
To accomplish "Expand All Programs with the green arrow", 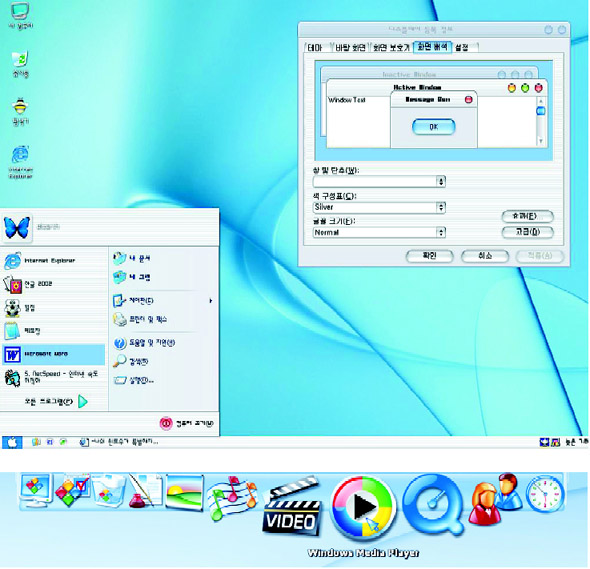I will click(83, 402).
